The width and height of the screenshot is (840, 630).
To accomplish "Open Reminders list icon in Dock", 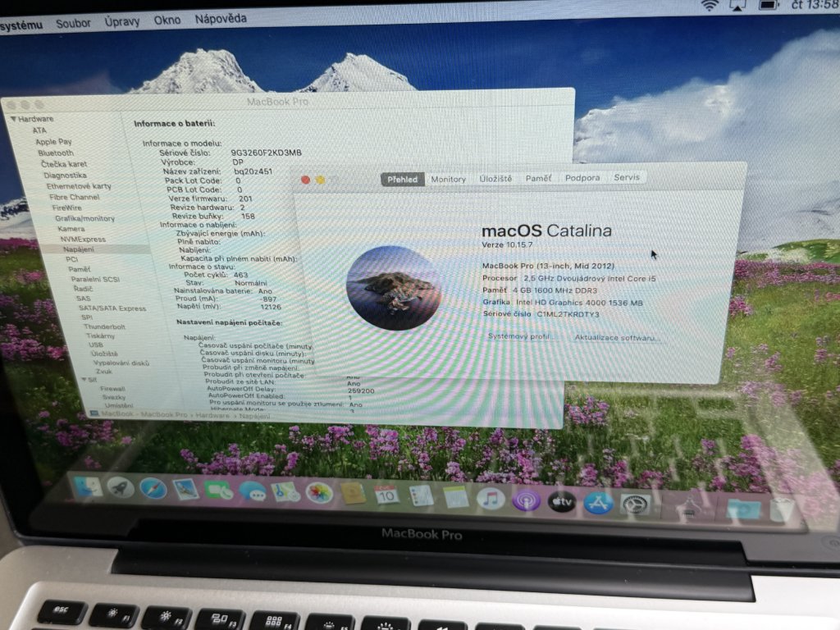I will pos(421,496).
